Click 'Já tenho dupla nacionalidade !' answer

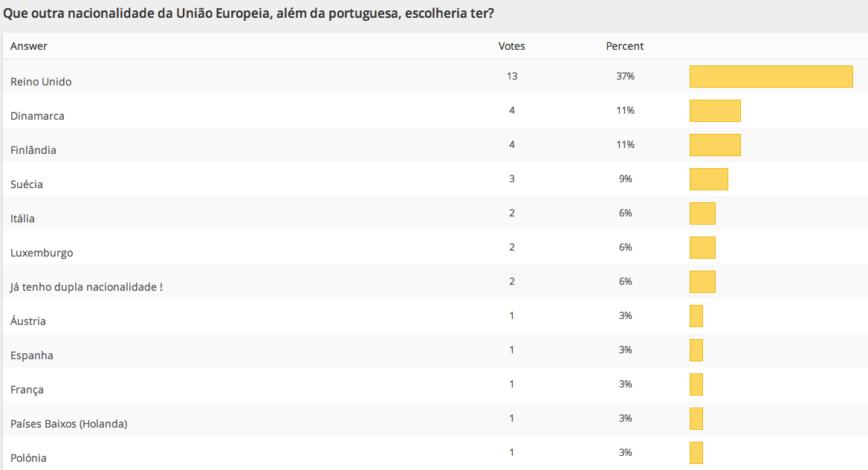click(x=86, y=287)
